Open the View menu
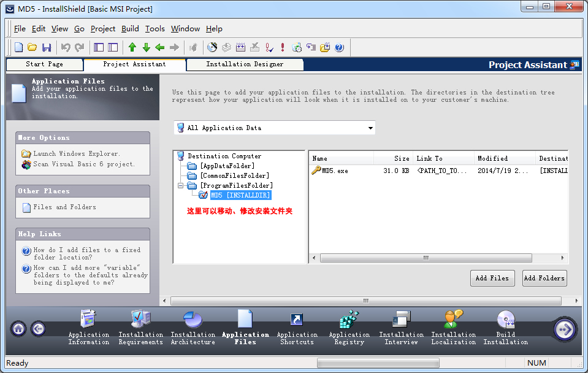Screen dimensions: 588x373 [59, 29]
